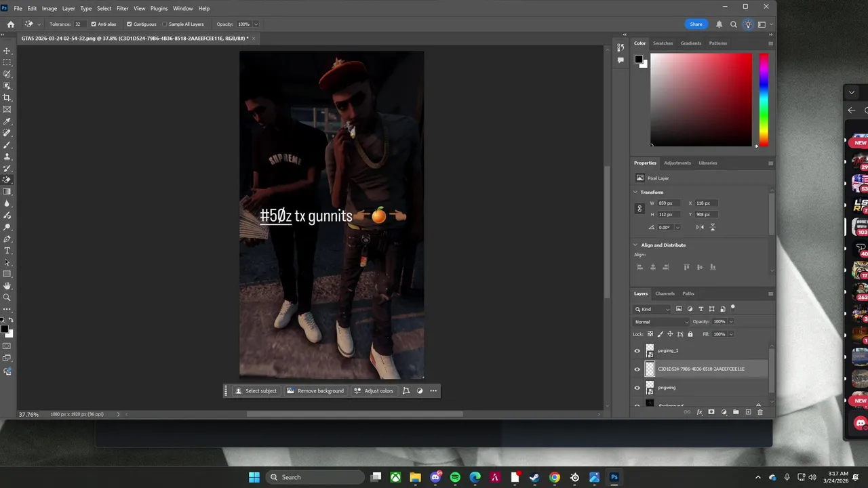This screenshot has height=488, width=868.
Task: Click the Adjust colors button
Action: pyautogui.click(x=374, y=391)
